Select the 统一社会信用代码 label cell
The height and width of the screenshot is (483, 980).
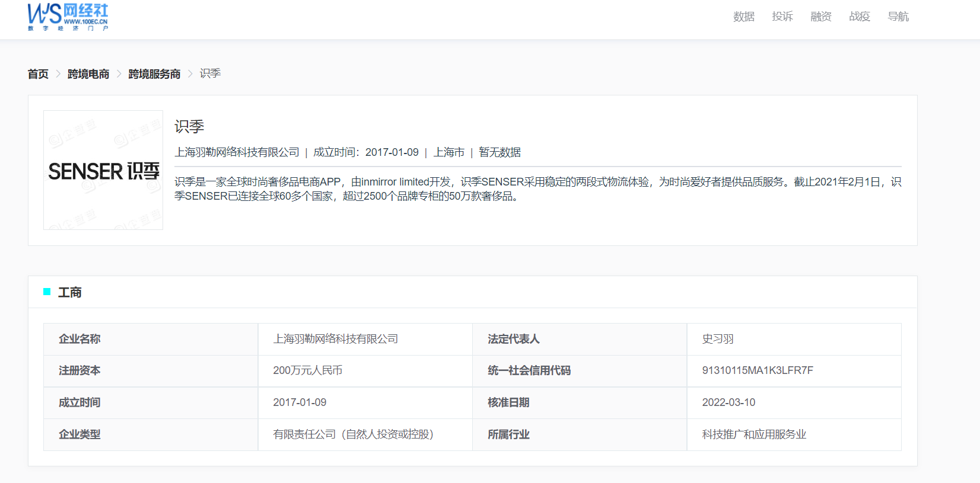tap(580, 371)
